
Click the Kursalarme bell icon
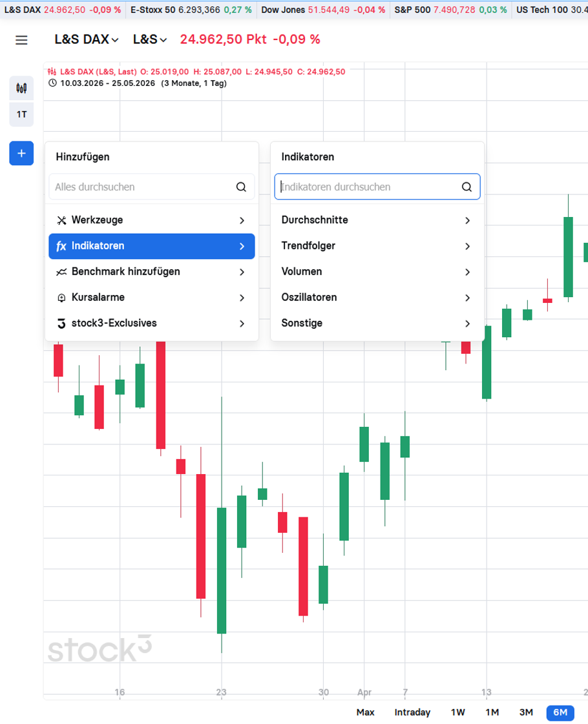coord(61,298)
